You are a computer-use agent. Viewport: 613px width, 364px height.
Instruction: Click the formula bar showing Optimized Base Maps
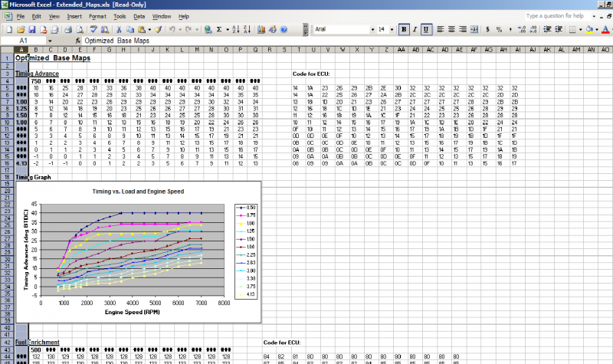click(346, 41)
